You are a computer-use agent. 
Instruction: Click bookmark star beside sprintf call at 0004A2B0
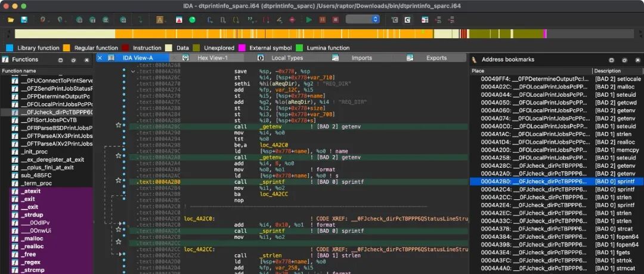pyautogui.click(x=118, y=180)
